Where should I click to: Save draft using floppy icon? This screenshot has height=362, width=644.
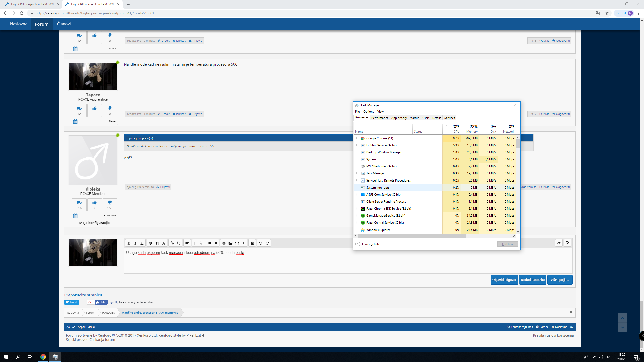252,243
